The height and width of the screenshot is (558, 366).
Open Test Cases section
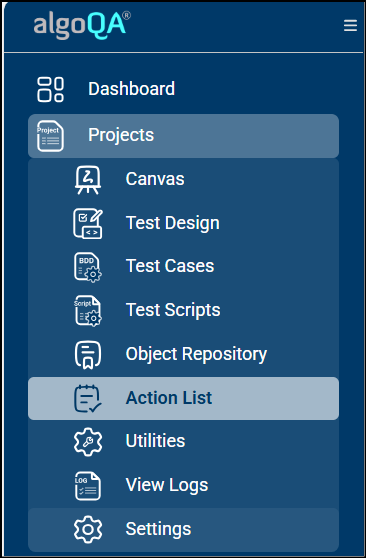click(x=183, y=266)
